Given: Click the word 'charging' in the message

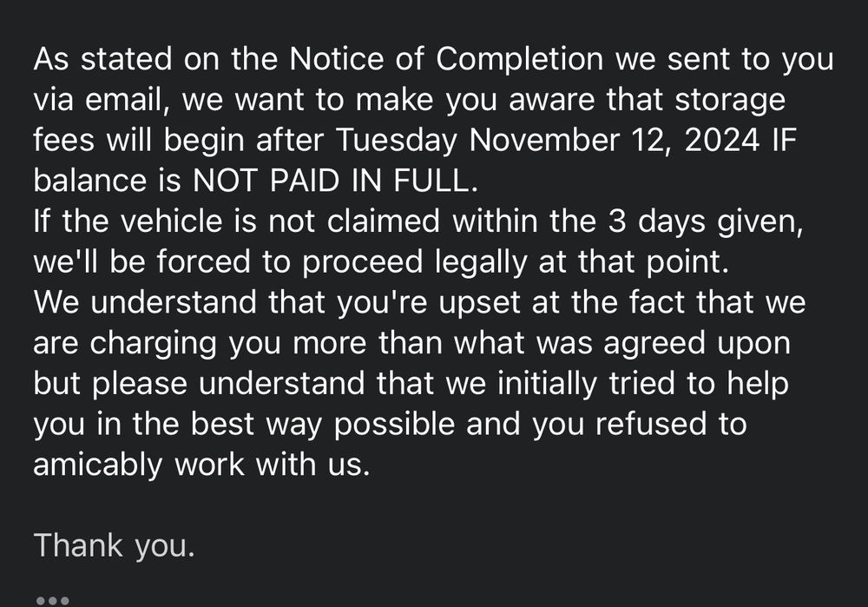Looking at the screenshot, I should click(x=153, y=345).
